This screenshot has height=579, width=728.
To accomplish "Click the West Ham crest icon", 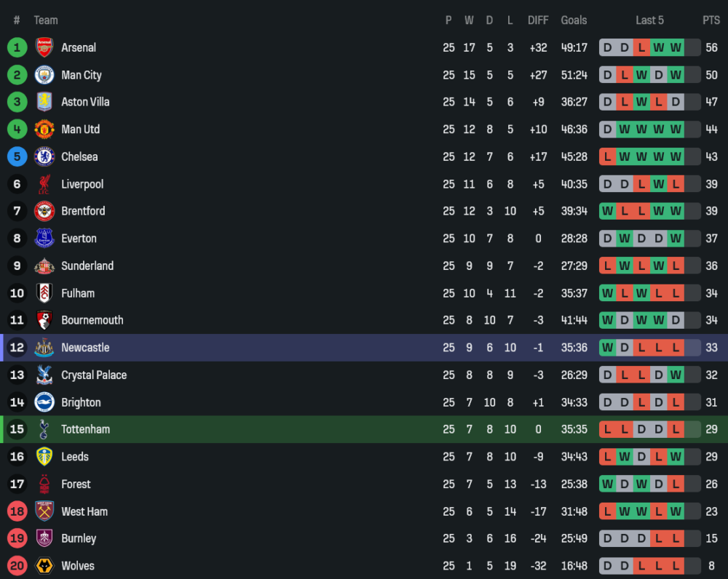I will [44, 511].
